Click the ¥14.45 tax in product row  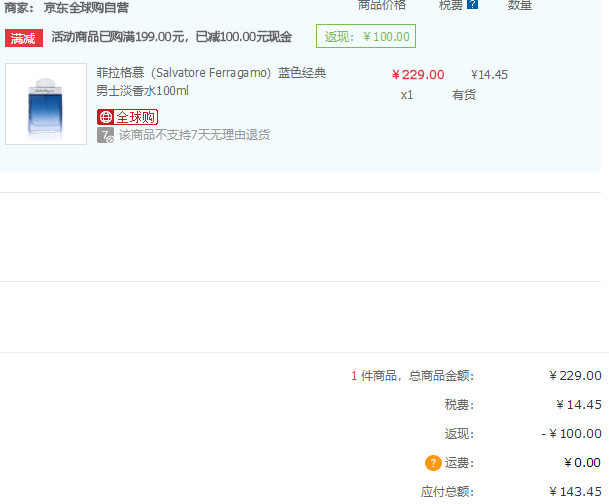489,74
